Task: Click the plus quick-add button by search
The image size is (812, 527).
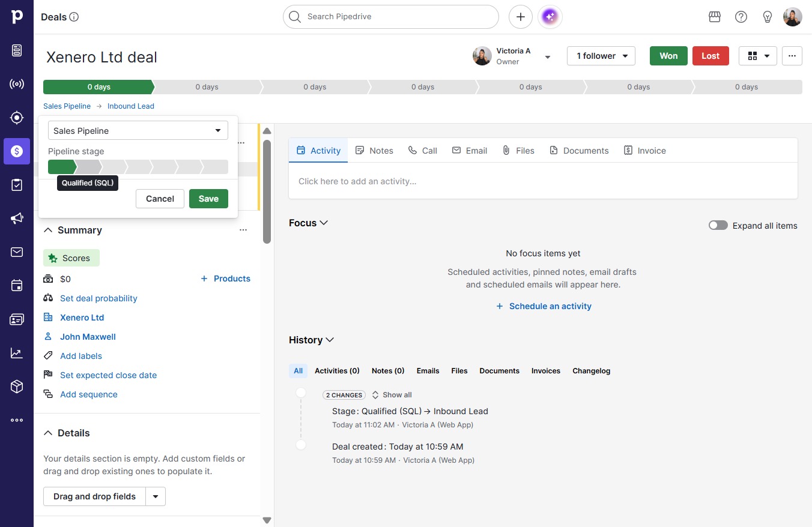Action: click(521, 17)
